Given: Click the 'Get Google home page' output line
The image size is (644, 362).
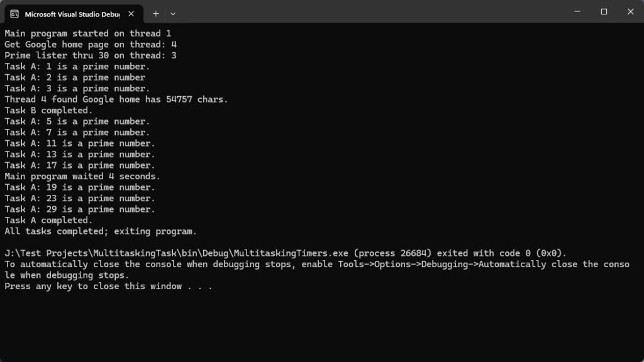Looking at the screenshot, I should coord(91,45).
